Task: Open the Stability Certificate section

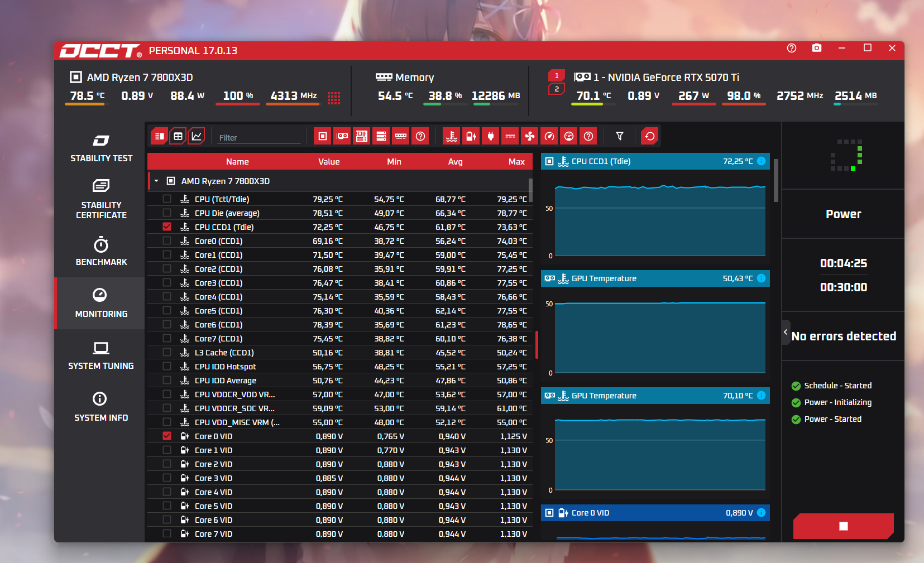Action: (101, 199)
